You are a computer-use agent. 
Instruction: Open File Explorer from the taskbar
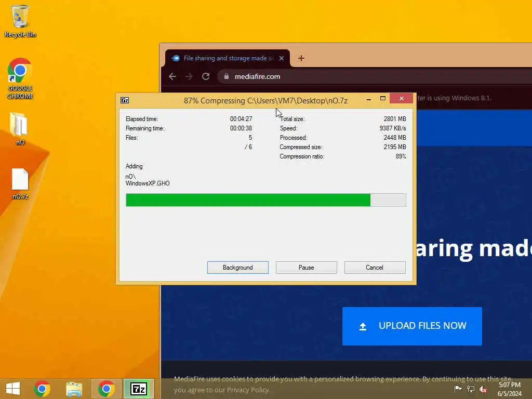pyautogui.click(x=74, y=389)
